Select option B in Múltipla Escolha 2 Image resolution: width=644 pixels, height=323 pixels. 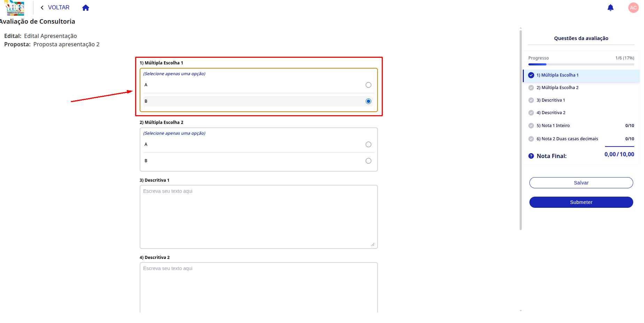pyautogui.click(x=368, y=161)
